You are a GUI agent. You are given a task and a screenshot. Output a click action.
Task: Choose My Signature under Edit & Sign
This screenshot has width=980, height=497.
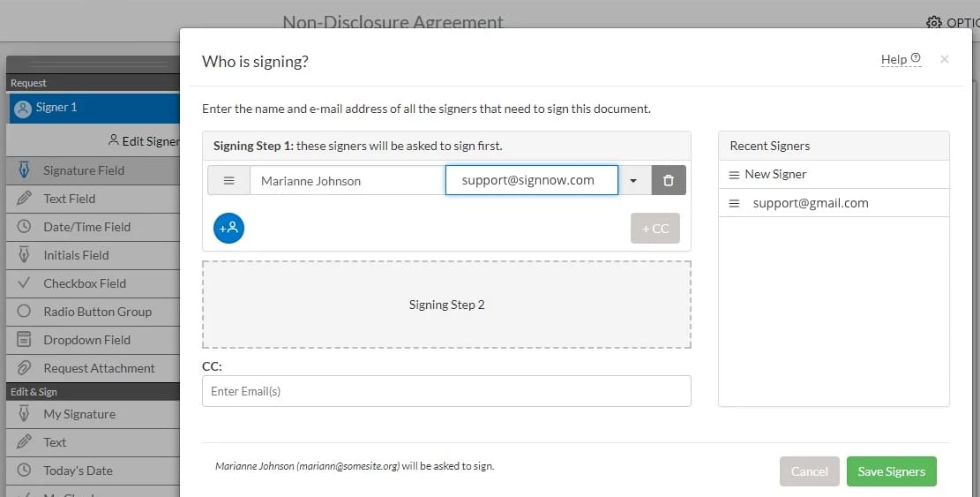point(79,414)
